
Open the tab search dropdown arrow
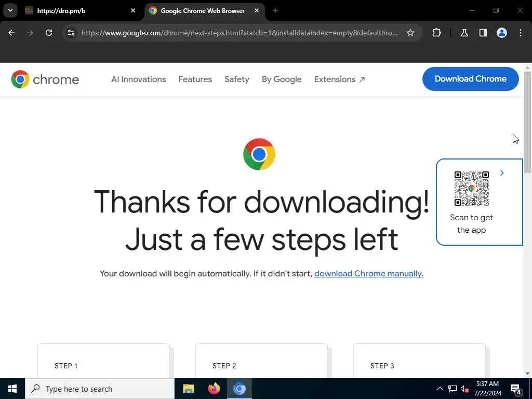point(10,10)
